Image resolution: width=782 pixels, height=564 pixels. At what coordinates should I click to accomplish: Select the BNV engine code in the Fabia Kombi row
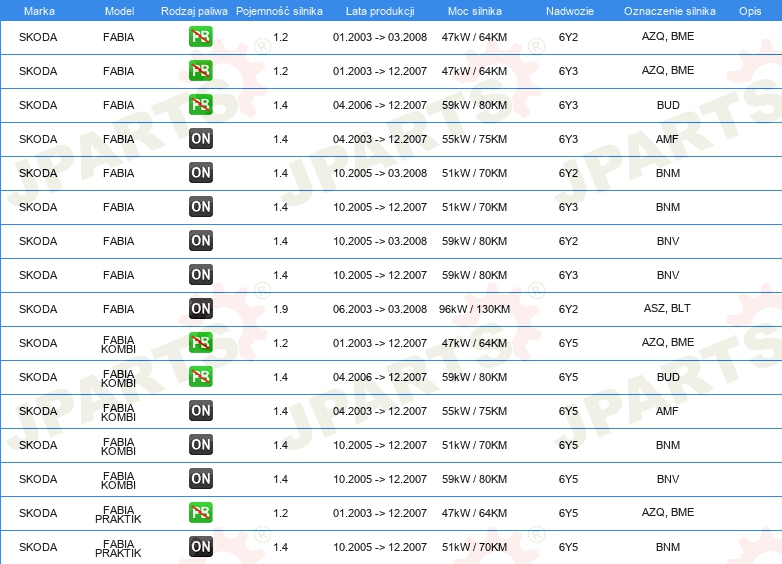click(x=668, y=479)
